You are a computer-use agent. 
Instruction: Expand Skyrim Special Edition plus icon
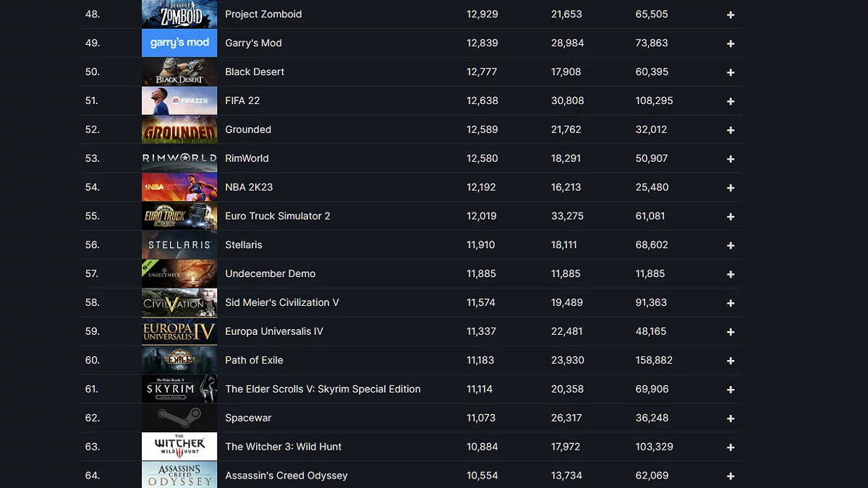[x=731, y=390]
